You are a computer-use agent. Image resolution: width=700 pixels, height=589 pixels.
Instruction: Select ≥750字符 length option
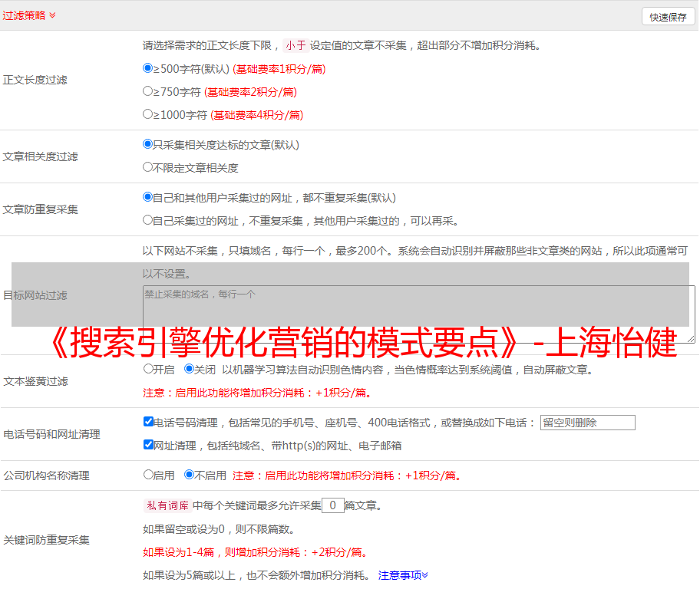tap(148, 91)
